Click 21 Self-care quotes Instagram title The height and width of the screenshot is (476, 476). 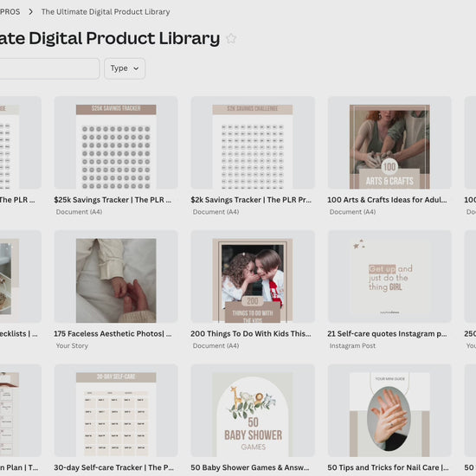pyautogui.click(x=387, y=333)
